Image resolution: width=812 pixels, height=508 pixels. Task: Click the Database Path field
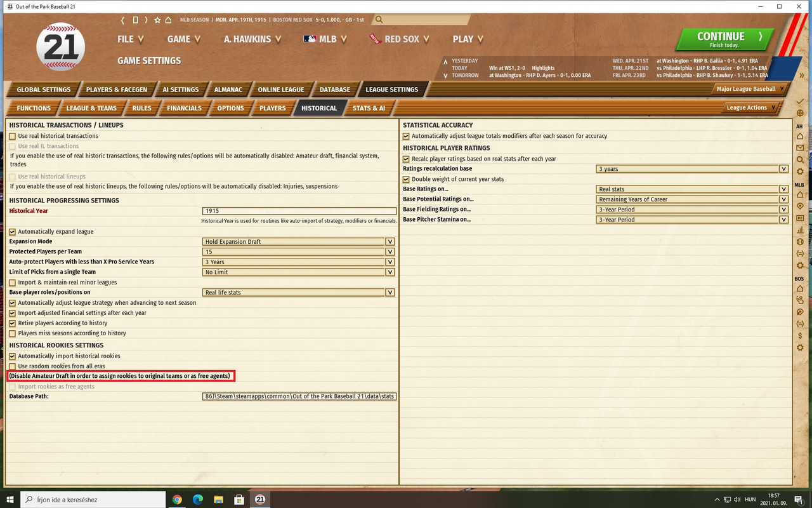point(299,396)
